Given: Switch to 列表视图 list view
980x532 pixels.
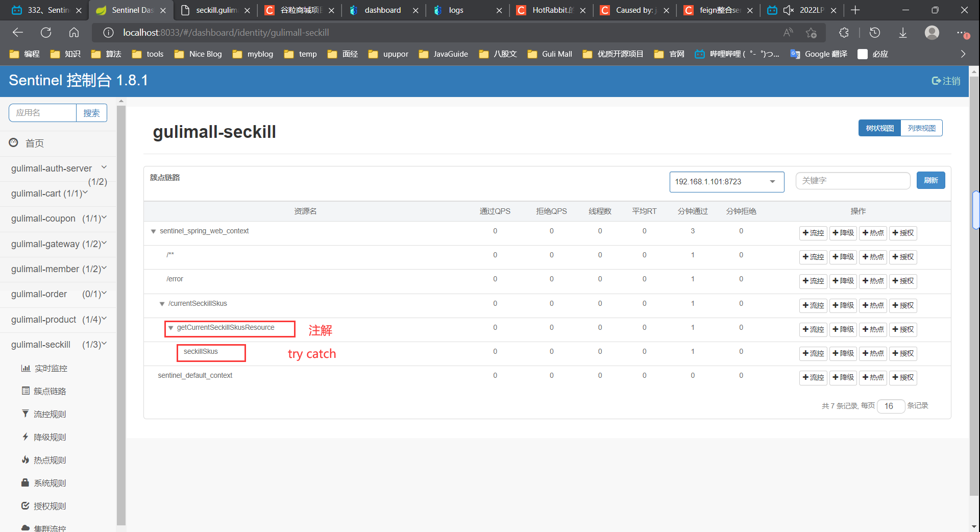Looking at the screenshot, I should coord(922,128).
